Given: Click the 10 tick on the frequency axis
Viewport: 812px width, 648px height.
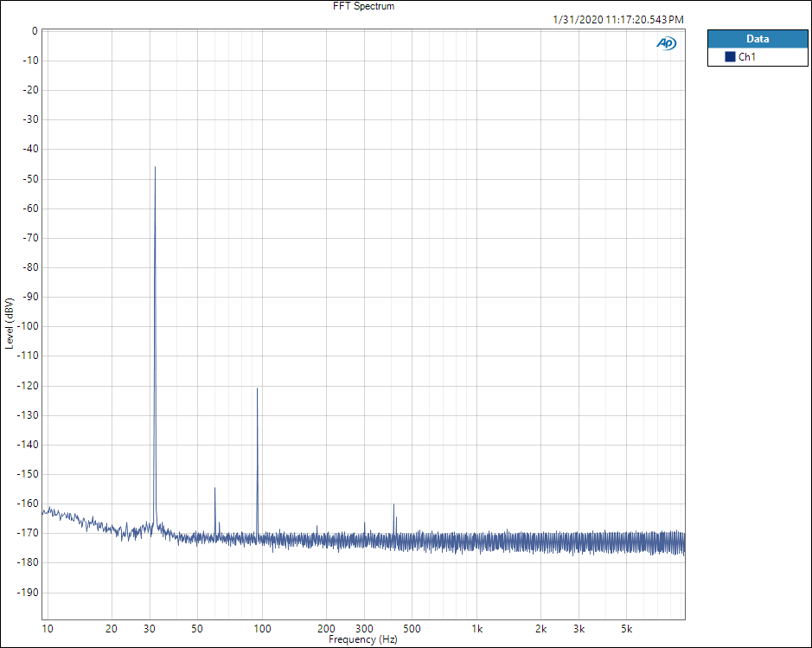Looking at the screenshot, I should pyautogui.click(x=47, y=629).
